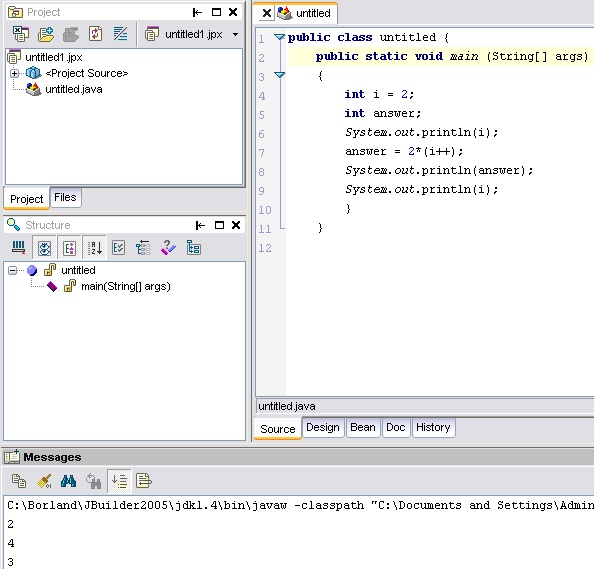Toggle the Show Members structure filter button

click(x=69, y=249)
